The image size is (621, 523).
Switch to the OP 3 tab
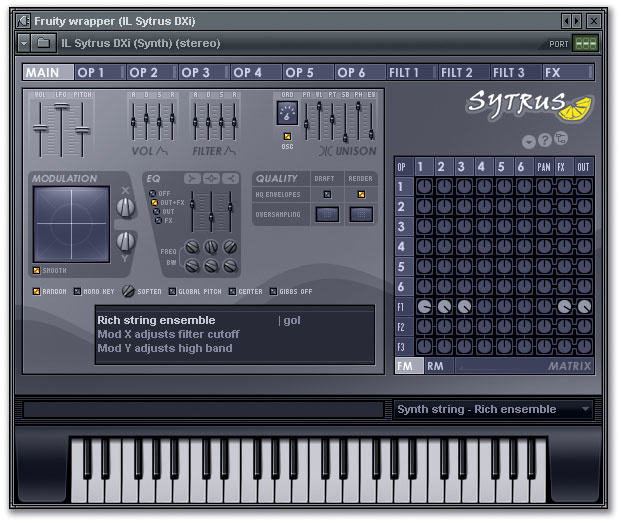click(204, 72)
